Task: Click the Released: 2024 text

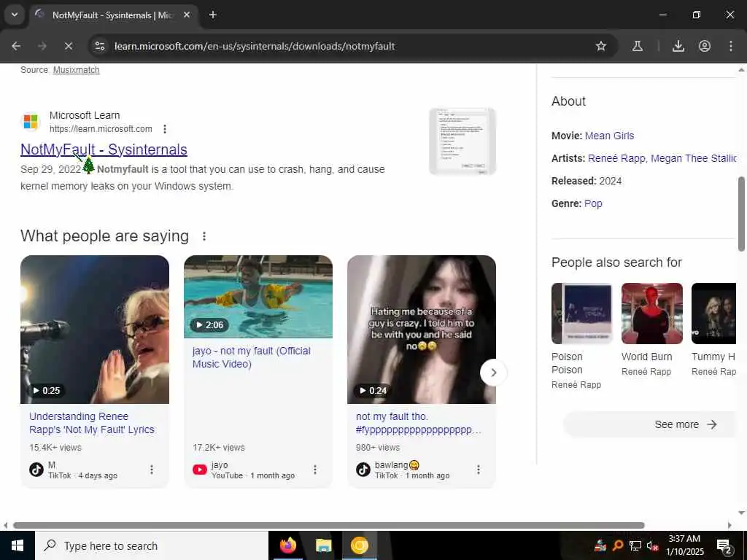Action: (587, 181)
